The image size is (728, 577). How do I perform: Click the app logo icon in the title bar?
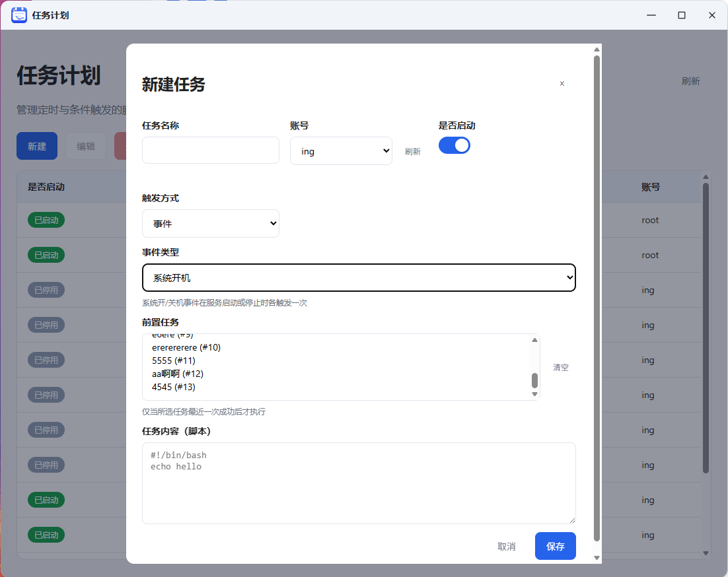click(18, 15)
